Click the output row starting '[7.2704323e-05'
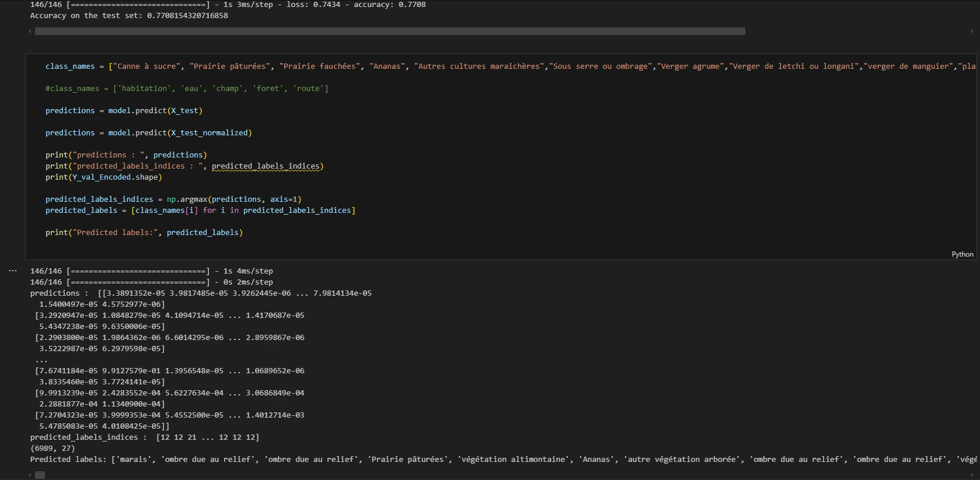Viewport: 980px width, 480px height. [170, 415]
